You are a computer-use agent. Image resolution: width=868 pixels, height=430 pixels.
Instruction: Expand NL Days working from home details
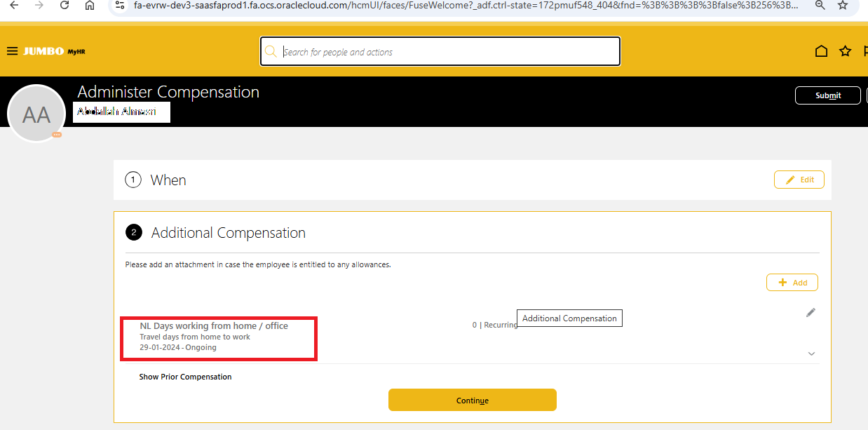811,354
